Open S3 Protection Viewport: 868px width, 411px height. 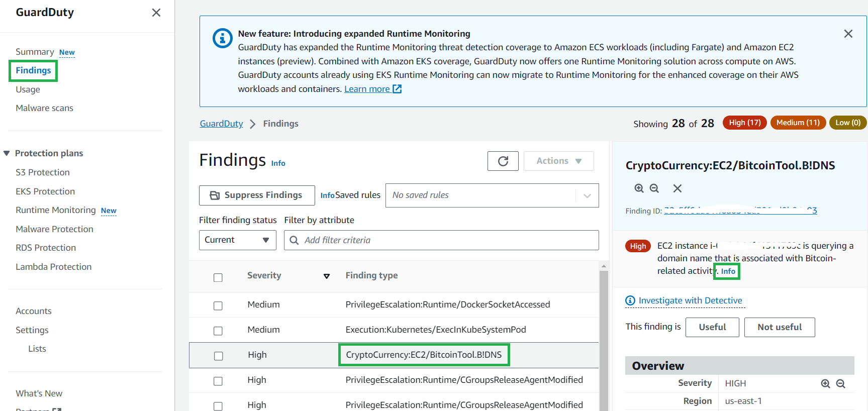pos(43,172)
